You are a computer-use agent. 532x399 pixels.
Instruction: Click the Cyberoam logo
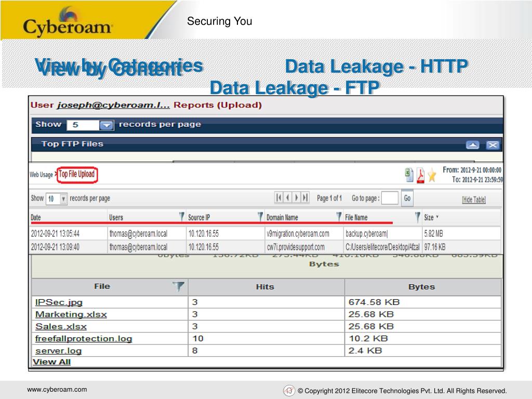[x=67, y=22]
